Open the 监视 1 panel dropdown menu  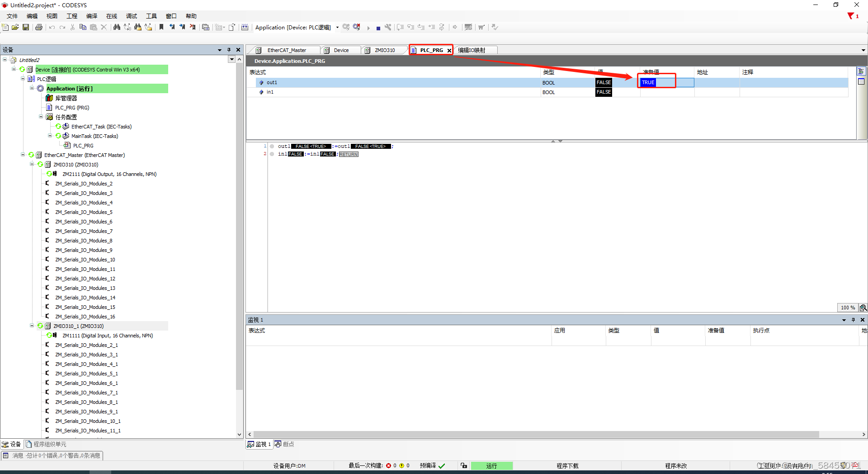pyautogui.click(x=843, y=320)
